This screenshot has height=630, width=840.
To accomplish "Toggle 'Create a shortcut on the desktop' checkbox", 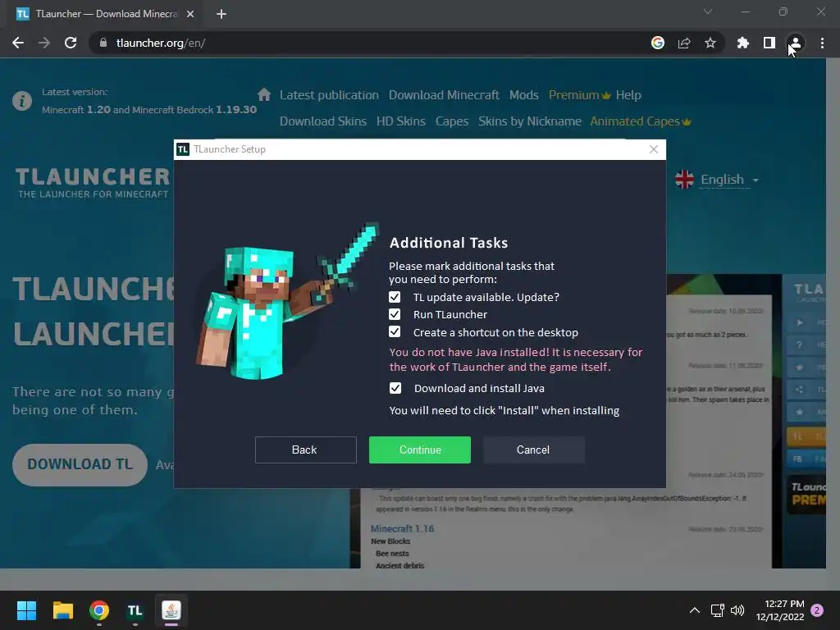I will pos(395,331).
